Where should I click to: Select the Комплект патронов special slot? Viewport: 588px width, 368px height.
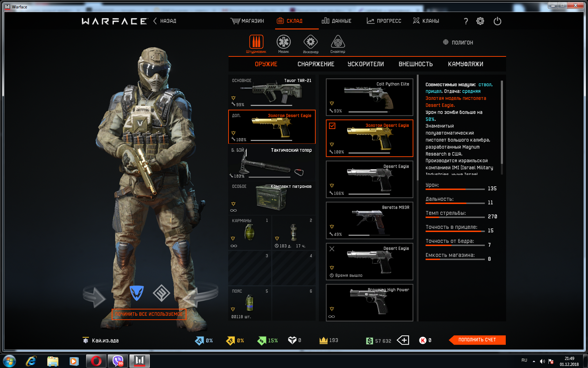click(x=272, y=198)
